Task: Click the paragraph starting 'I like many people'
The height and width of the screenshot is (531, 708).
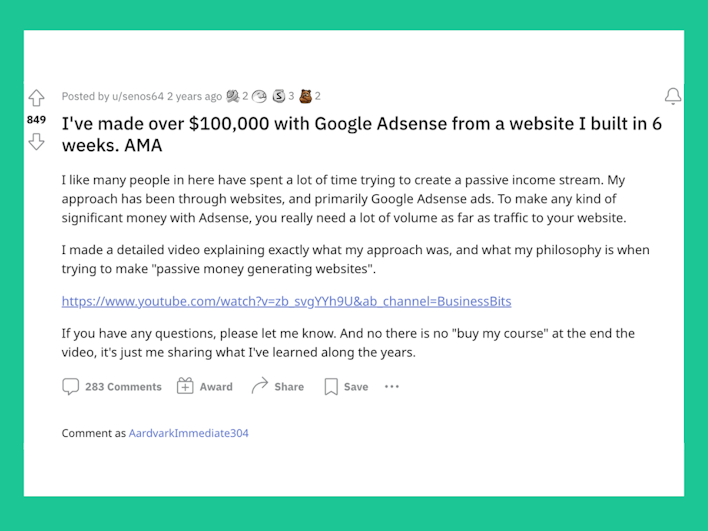Action: (344, 199)
